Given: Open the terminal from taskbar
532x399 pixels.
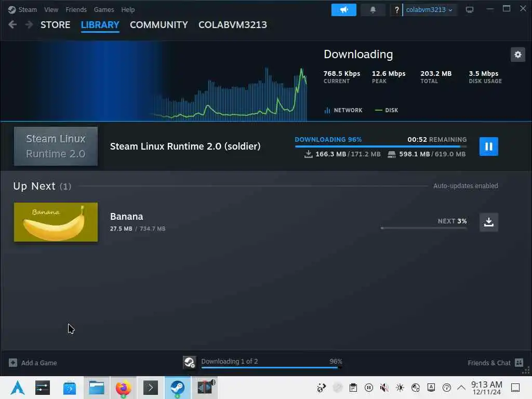Looking at the screenshot, I should (x=151, y=388).
